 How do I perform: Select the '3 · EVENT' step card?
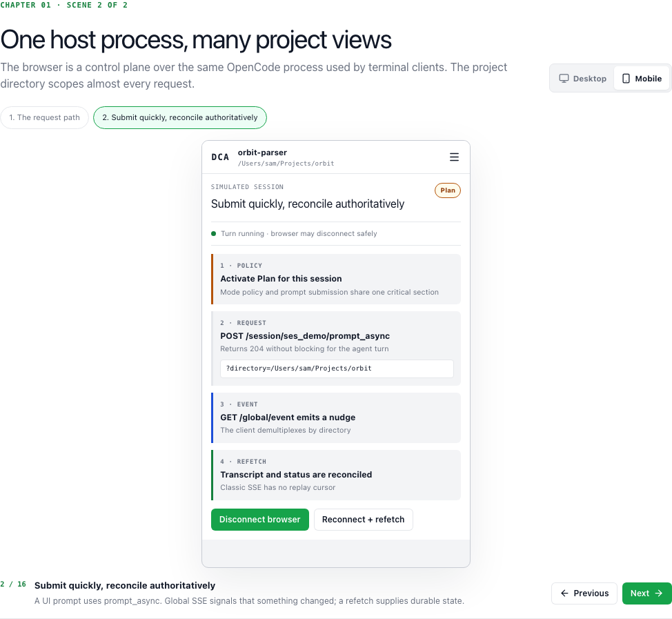[336, 418]
